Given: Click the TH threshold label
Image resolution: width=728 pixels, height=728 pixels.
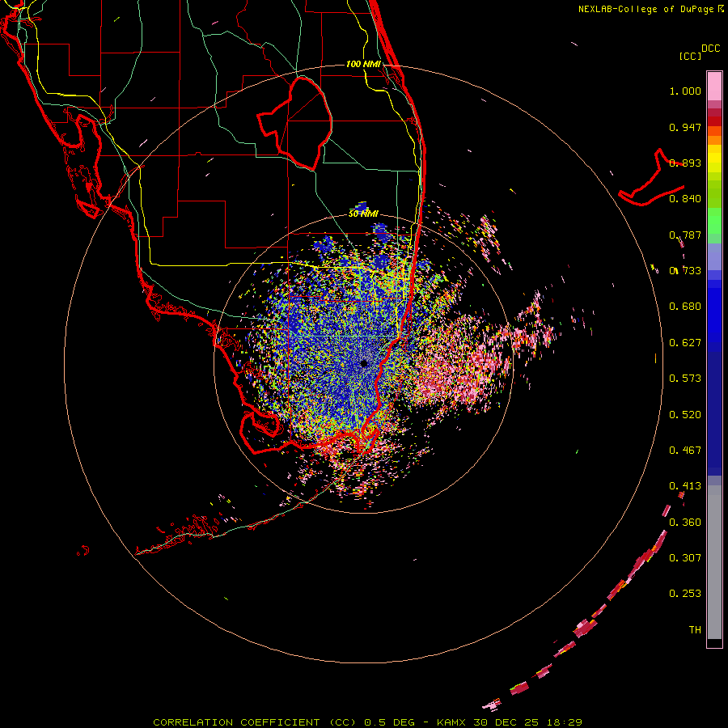Looking at the screenshot, I should 695,630.
